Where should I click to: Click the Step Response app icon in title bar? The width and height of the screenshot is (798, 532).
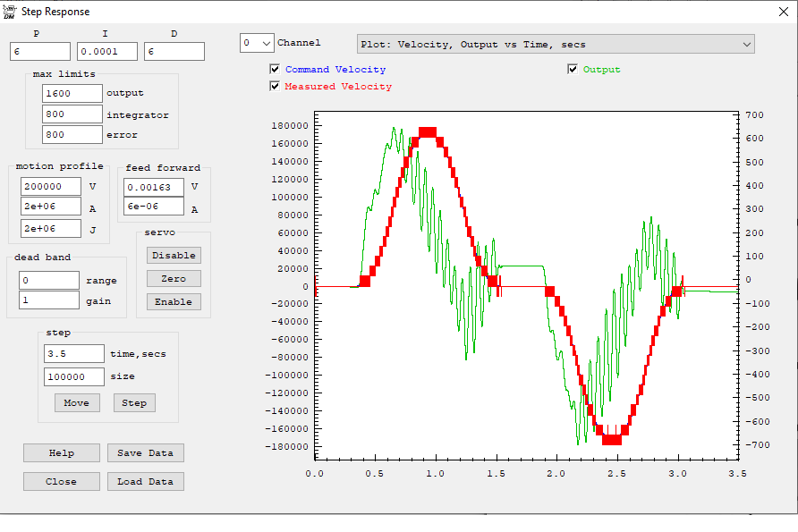tap(9, 12)
